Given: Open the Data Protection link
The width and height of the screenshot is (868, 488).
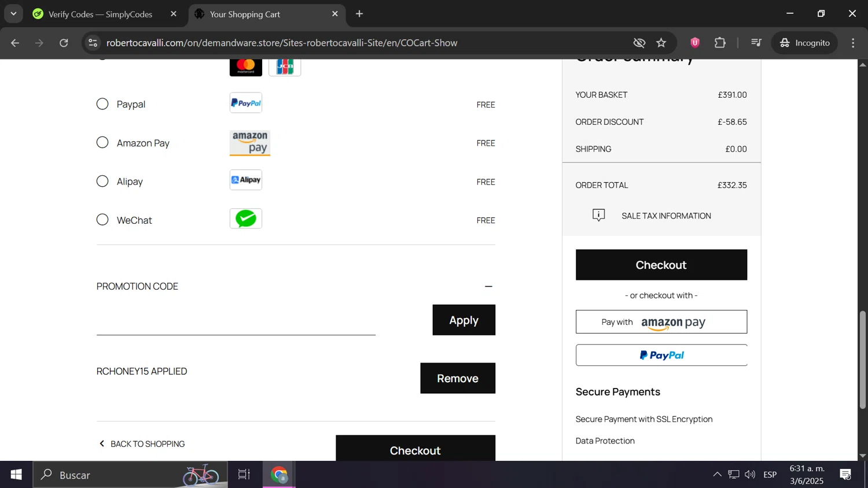Looking at the screenshot, I should pos(605,441).
